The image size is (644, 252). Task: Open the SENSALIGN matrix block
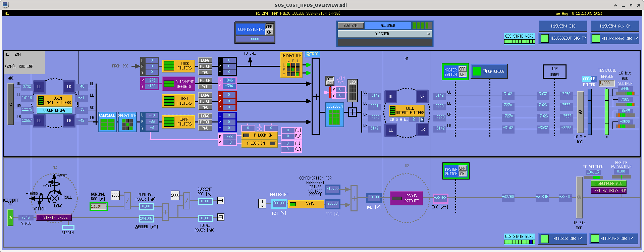127,124
